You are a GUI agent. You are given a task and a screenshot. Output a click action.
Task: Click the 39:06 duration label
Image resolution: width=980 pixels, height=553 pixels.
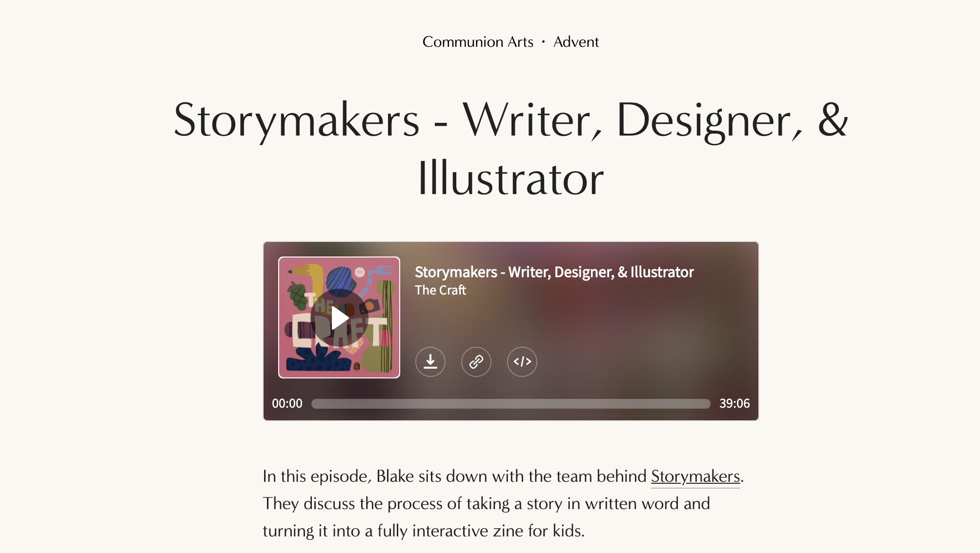[734, 404]
